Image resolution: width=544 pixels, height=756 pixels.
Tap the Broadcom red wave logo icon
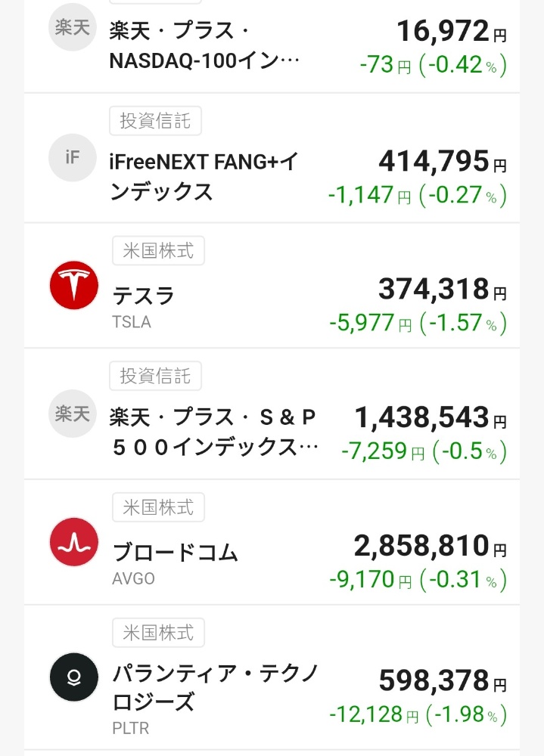(x=74, y=542)
